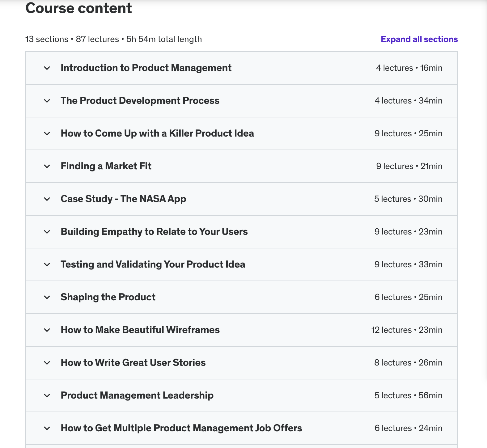The image size is (487, 448).
Task: Click chevron for Testing and Validating section
Action: pos(47,264)
